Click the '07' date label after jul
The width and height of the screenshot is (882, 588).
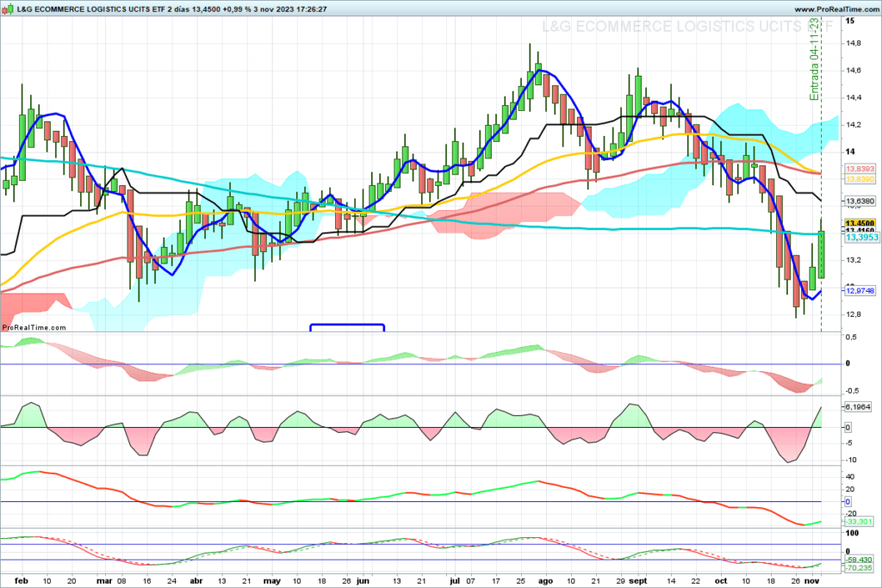click(x=469, y=581)
